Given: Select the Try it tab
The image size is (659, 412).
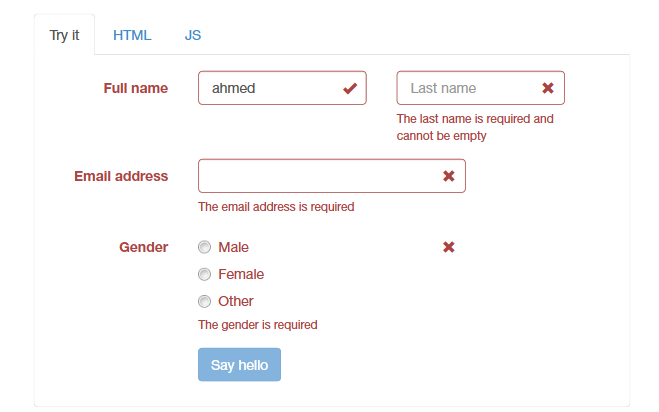Looking at the screenshot, I should pos(64,35).
